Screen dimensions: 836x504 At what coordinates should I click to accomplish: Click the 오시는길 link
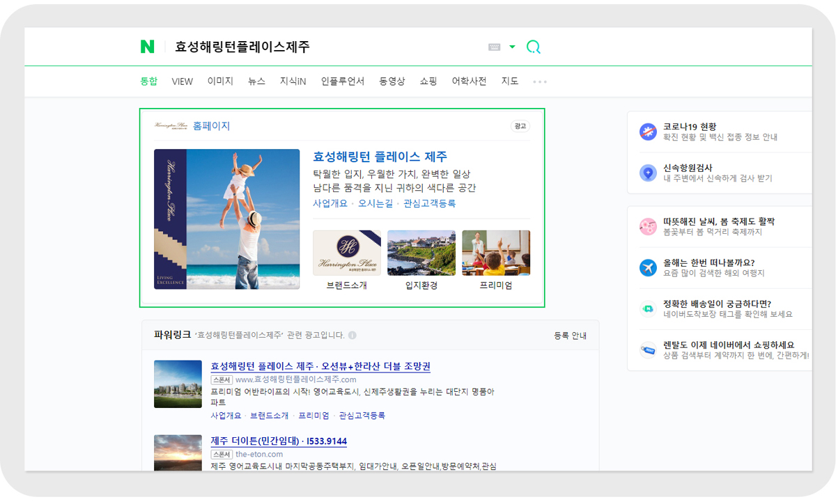tap(376, 203)
